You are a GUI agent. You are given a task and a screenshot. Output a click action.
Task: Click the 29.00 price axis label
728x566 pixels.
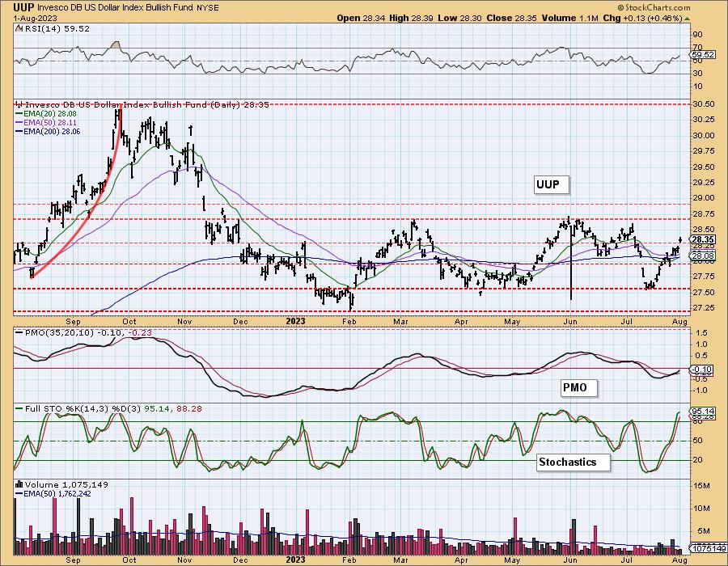click(x=702, y=197)
